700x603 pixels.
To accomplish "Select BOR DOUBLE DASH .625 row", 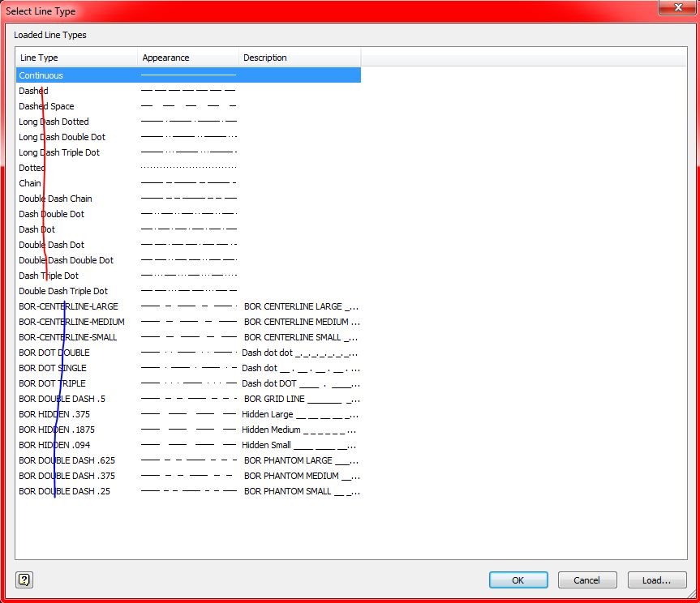I will 188,460.
